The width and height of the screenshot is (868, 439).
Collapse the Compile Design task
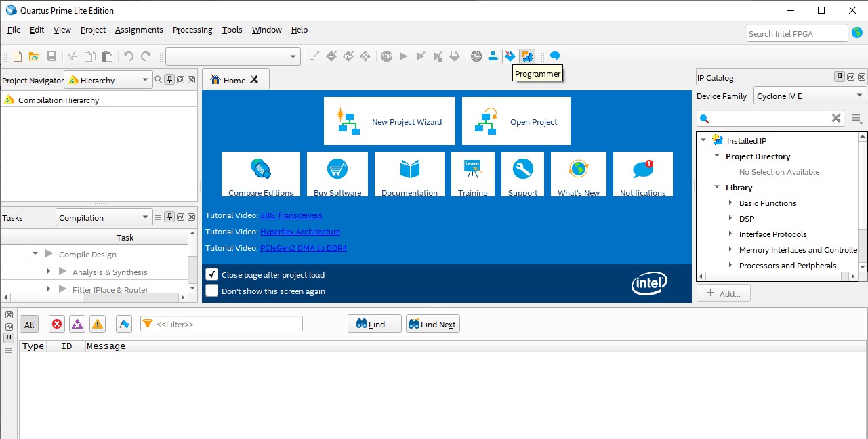tap(35, 254)
